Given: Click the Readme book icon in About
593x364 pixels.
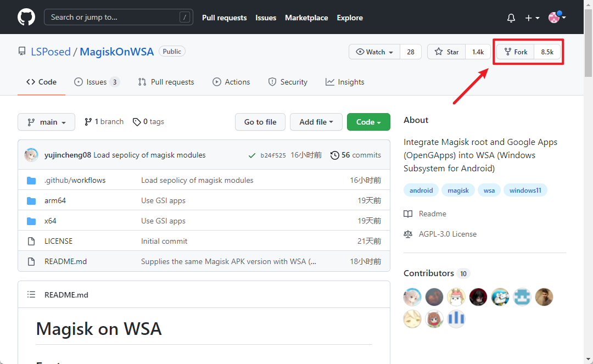Looking at the screenshot, I should [408, 214].
